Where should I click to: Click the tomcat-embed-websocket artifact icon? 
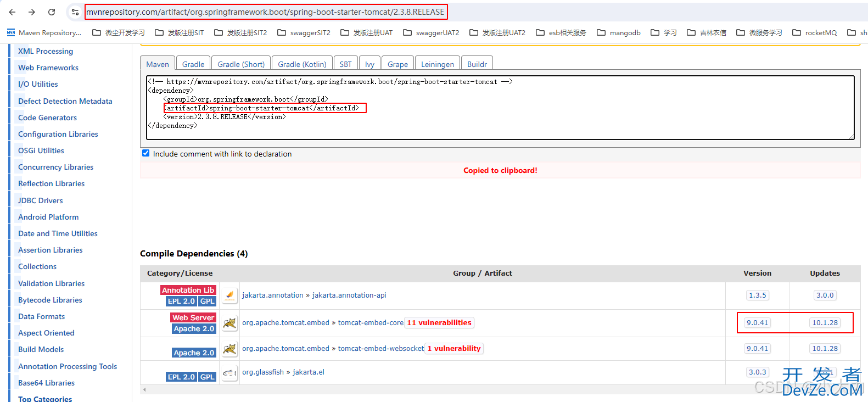click(229, 349)
